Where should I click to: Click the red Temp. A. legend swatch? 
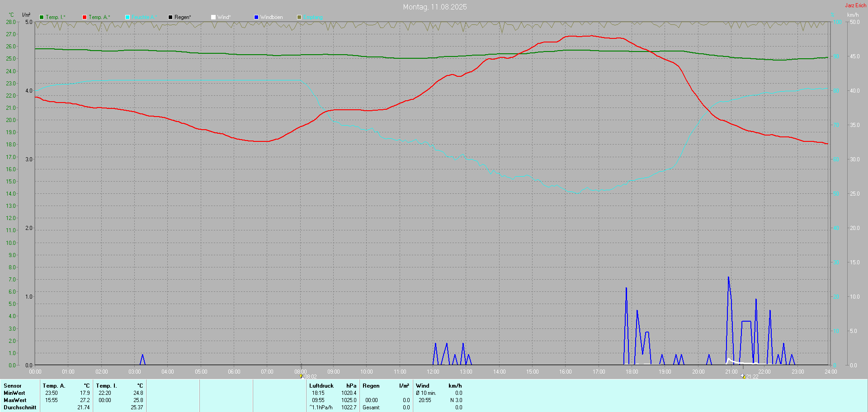(85, 17)
